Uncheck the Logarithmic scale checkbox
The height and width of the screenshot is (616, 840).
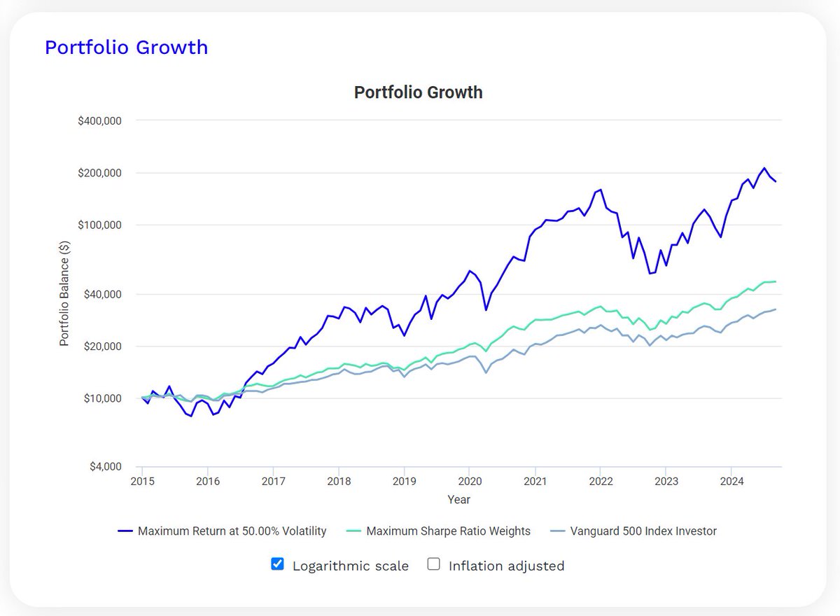coord(277,564)
